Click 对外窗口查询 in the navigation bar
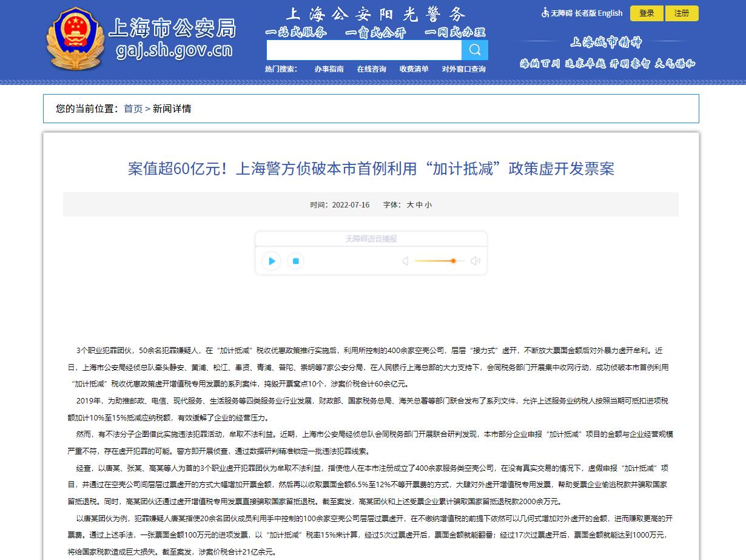The width and height of the screenshot is (746, 560). coord(465,69)
